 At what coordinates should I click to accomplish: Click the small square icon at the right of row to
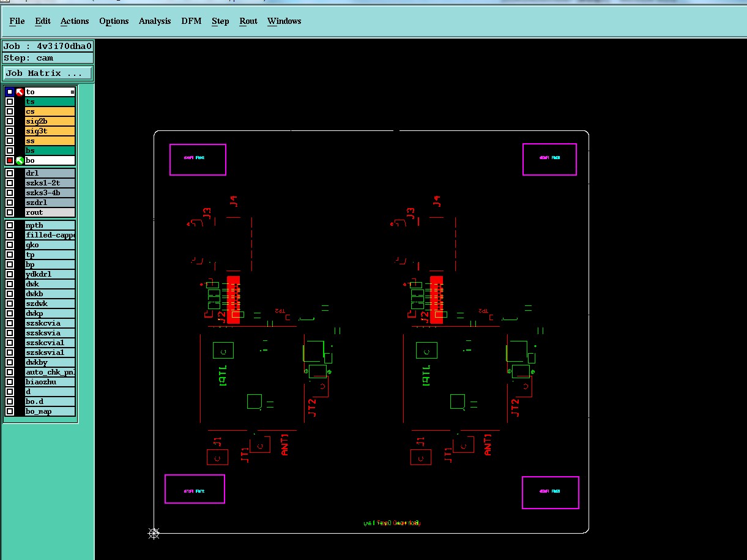[x=72, y=92]
